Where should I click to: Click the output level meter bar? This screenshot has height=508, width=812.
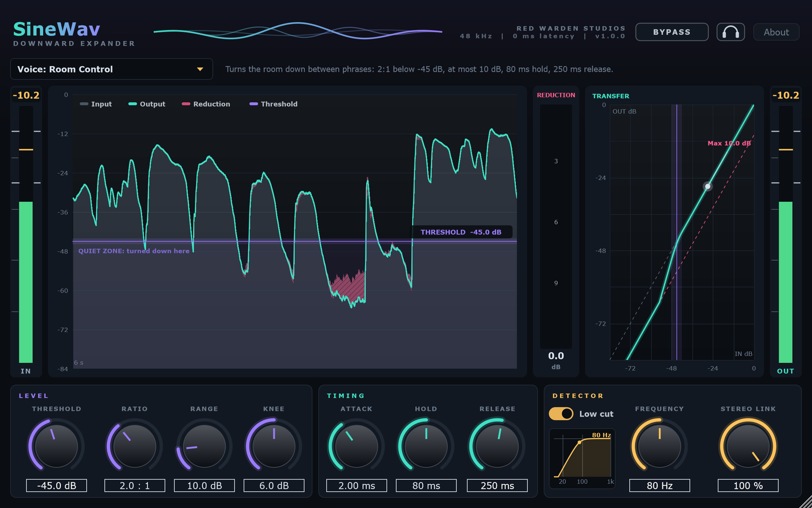click(x=786, y=234)
